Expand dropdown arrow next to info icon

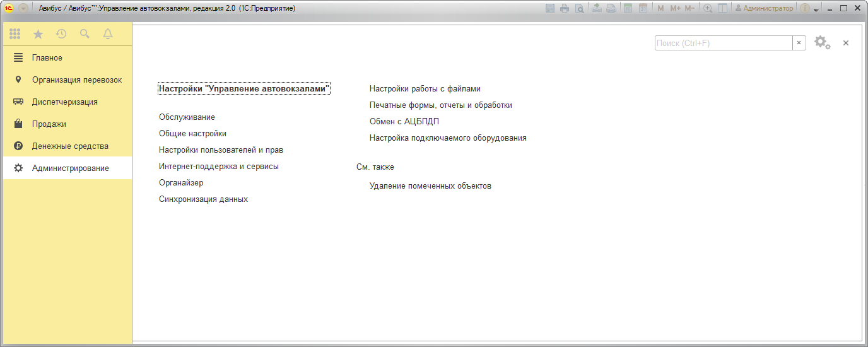coord(816,9)
